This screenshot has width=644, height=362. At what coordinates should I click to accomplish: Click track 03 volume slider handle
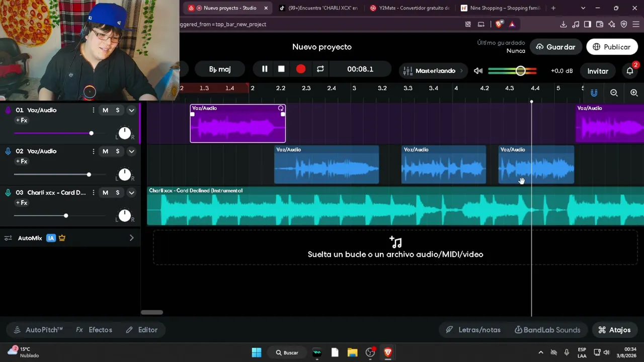coord(66,216)
